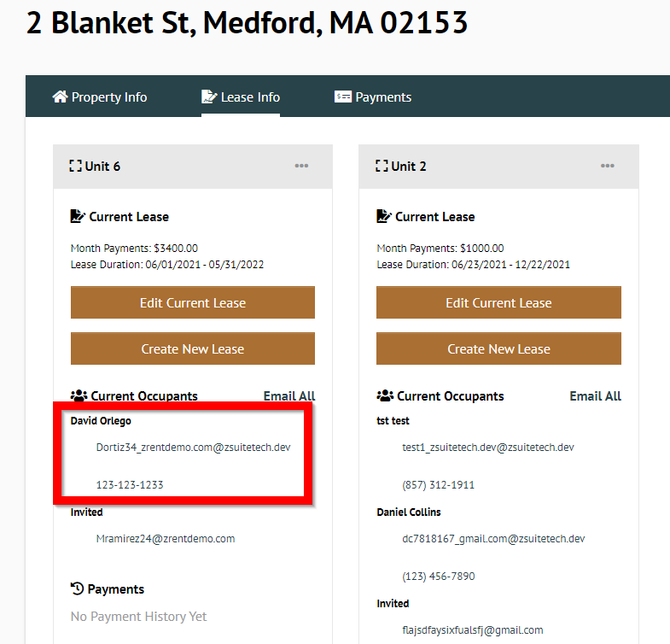Viewport: 670px width, 644px height.
Task: Create New Lease for Unit 6
Action: pyautogui.click(x=193, y=348)
